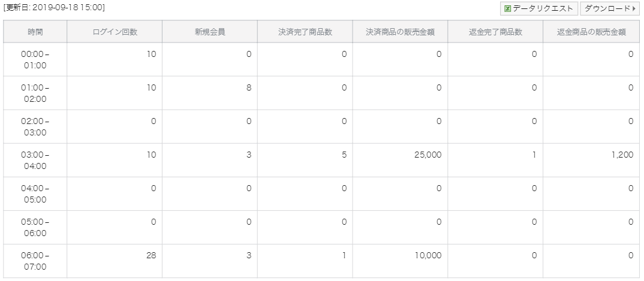Click the 10,000 sales amount cell
This screenshot has width=644, height=281.
tap(400, 261)
